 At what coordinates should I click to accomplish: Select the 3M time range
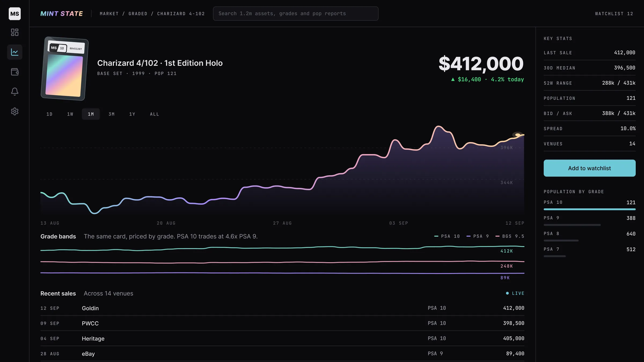click(x=111, y=114)
